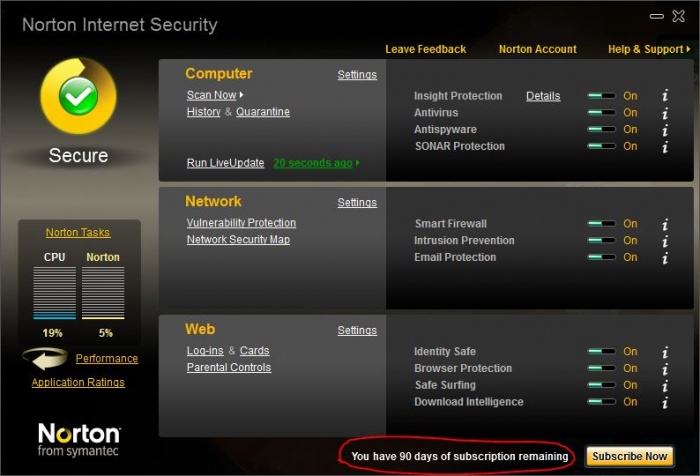This screenshot has width=700, height=476.
Task: Open info icon for SONAR Protection
Action: 664,146
